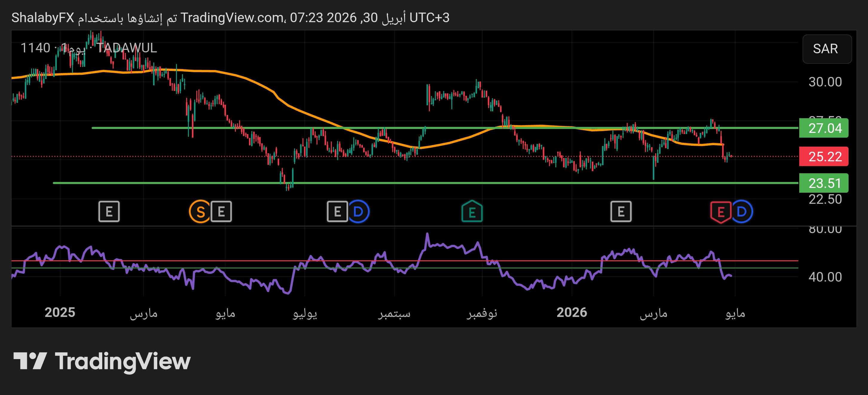Click the blue D marker beside the red E

[x=741, y=212]
